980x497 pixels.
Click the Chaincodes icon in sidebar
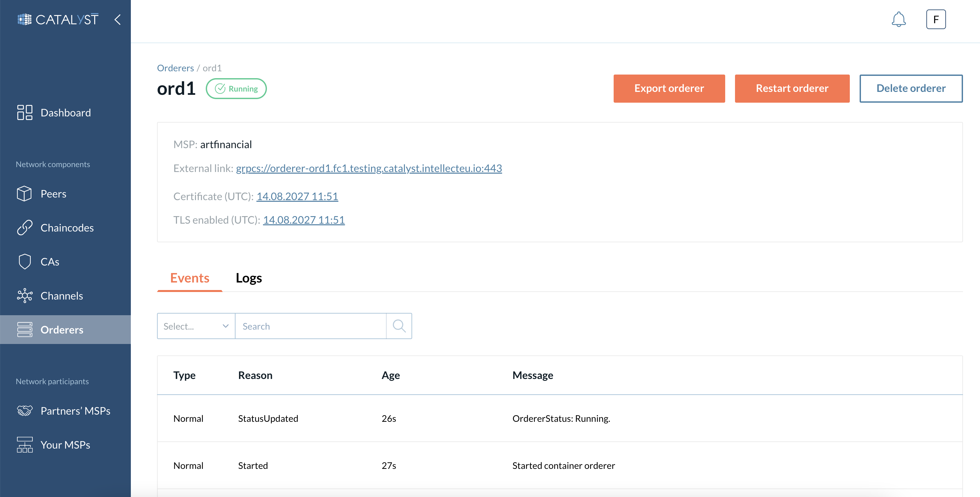[x=26, y=228]
